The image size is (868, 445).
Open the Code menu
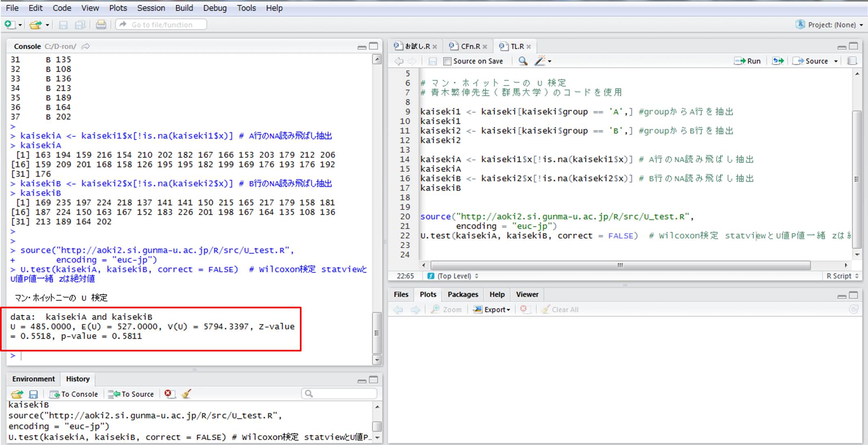tap(62, 8)
